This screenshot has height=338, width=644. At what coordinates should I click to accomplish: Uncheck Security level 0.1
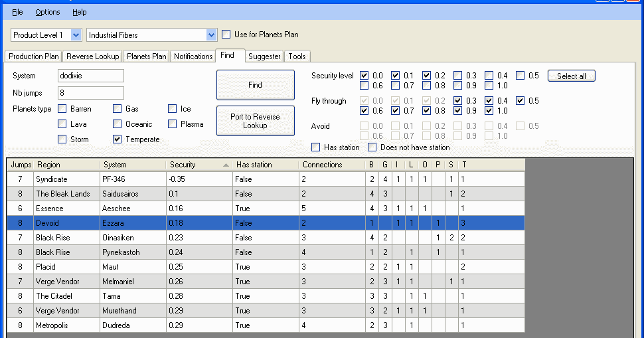click(395, 76)
